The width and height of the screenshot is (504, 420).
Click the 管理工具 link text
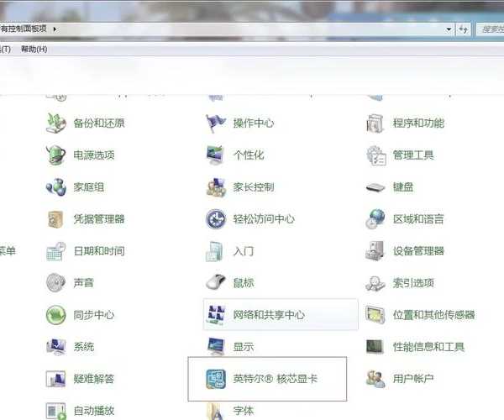[413, 155]
